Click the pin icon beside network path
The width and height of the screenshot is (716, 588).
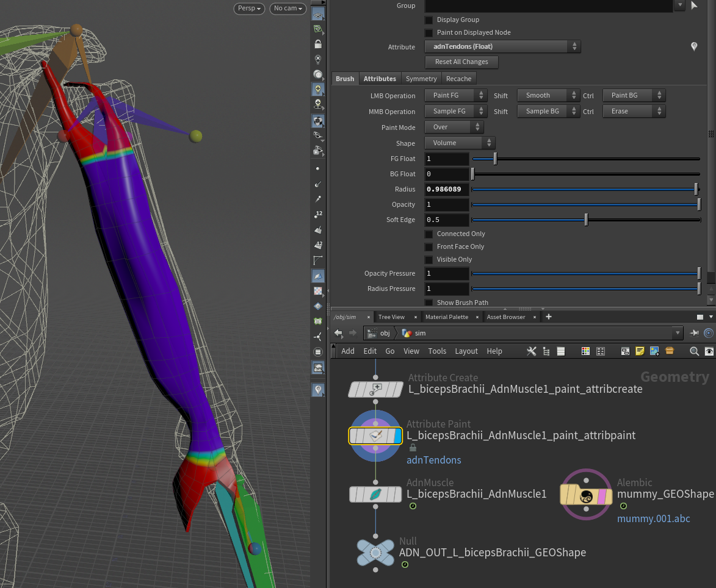[x=695, y=333]
